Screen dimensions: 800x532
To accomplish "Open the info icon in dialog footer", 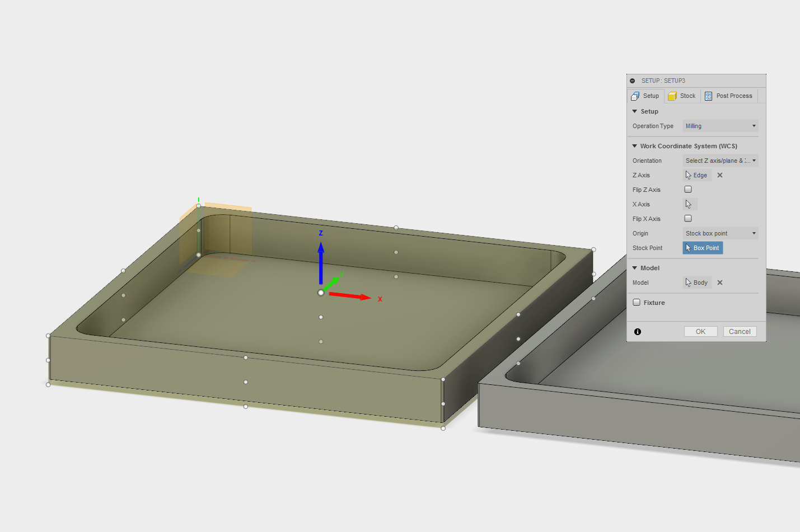I will pyautogui.click(x=638, y=332).
